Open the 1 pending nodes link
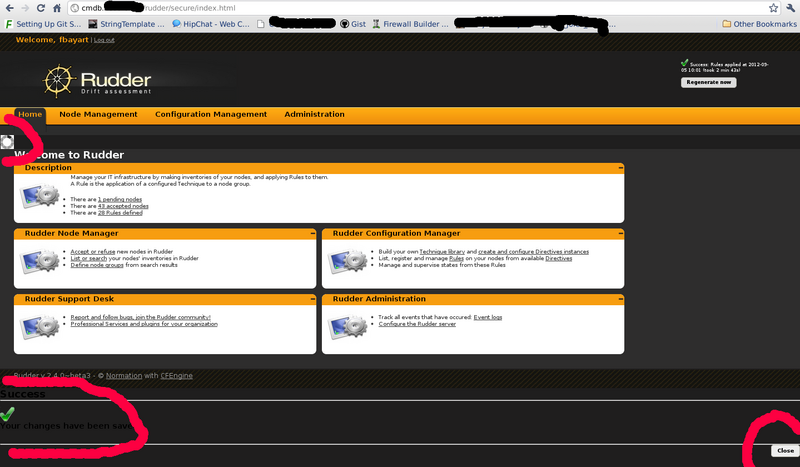The width and height of the screenshot is (800, 467). pyautogui.click(x=120, y=200)
